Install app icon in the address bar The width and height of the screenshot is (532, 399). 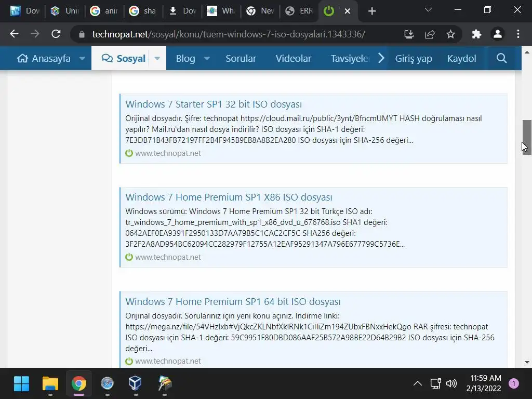coord(409,34)
